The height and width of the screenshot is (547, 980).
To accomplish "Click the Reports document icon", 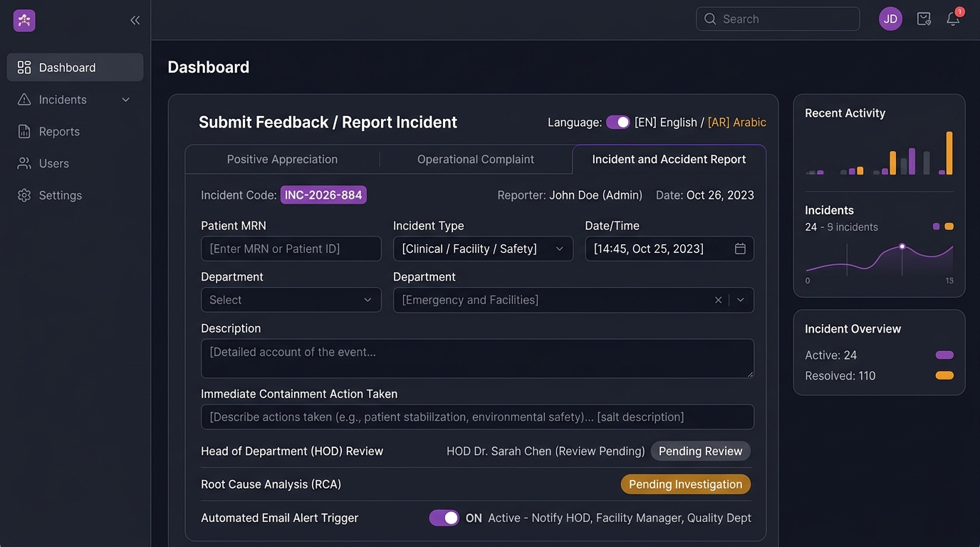I will pyautogui.click(x=24, y=132).
